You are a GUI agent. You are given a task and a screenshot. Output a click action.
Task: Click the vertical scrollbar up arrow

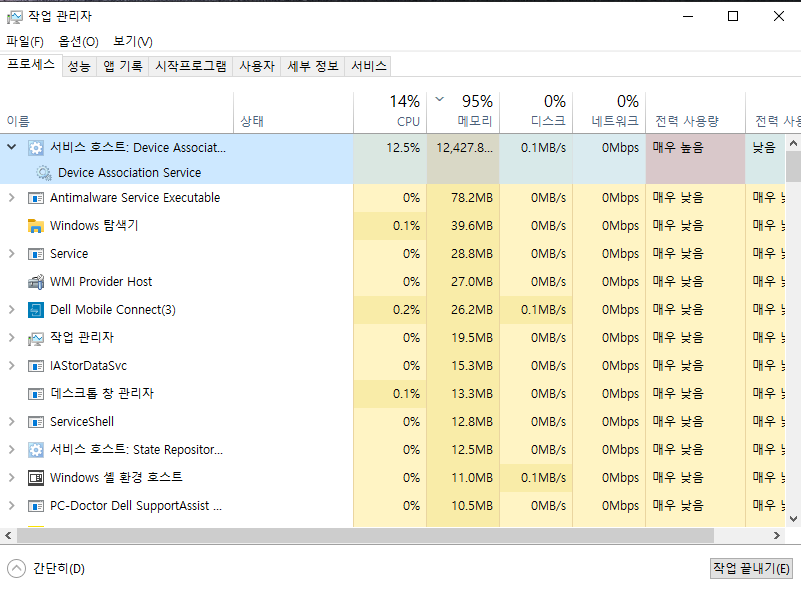pyautogui.click(x=793, y=144)
